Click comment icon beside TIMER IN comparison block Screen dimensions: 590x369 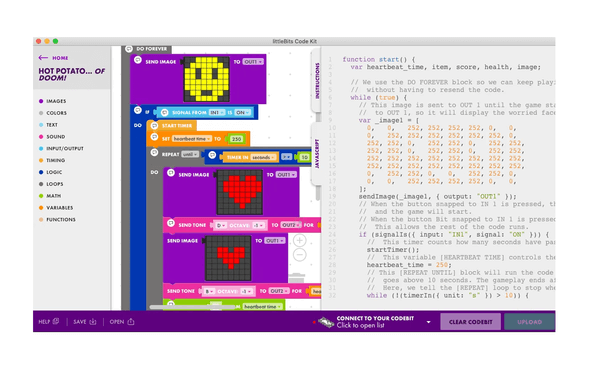click(x=212, y=155)
